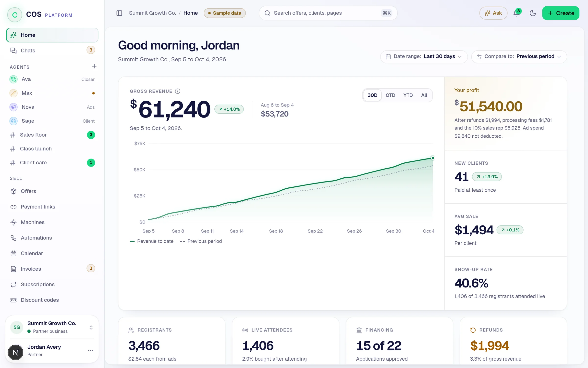The image size is (588, 368).
Task: Expand Summit Growth Co. workspace switcher
Action: point(52,327)
